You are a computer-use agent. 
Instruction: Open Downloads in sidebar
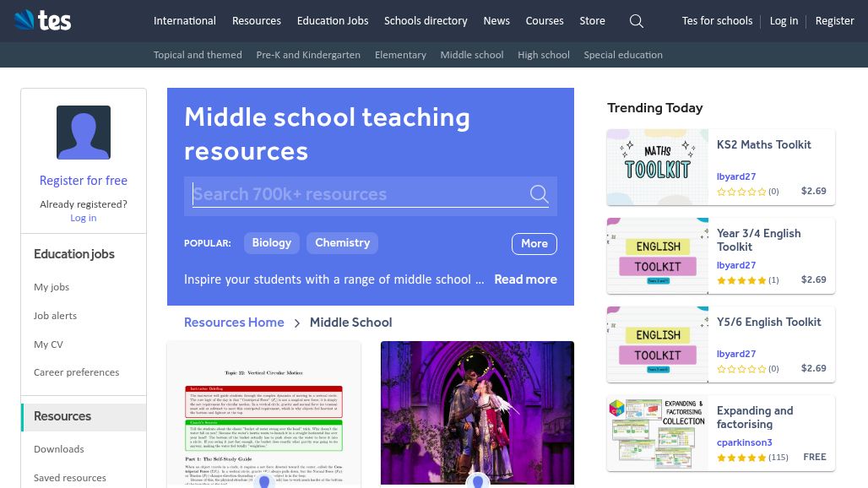point(58,449)
